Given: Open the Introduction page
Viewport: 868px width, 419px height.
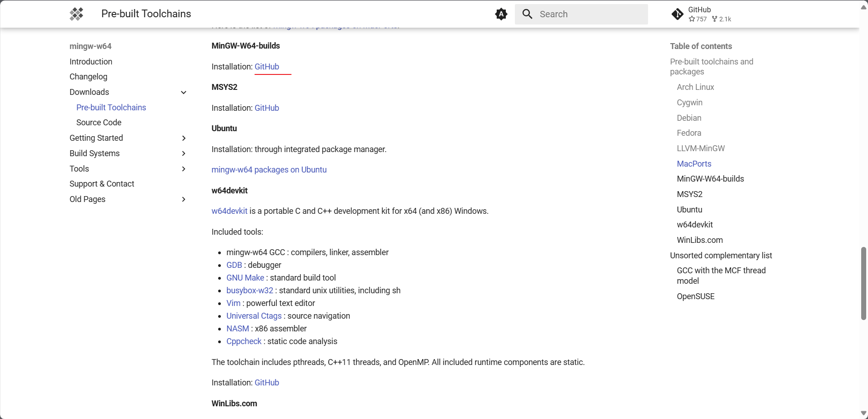Looking at the screenshot, I should point(90,62).
